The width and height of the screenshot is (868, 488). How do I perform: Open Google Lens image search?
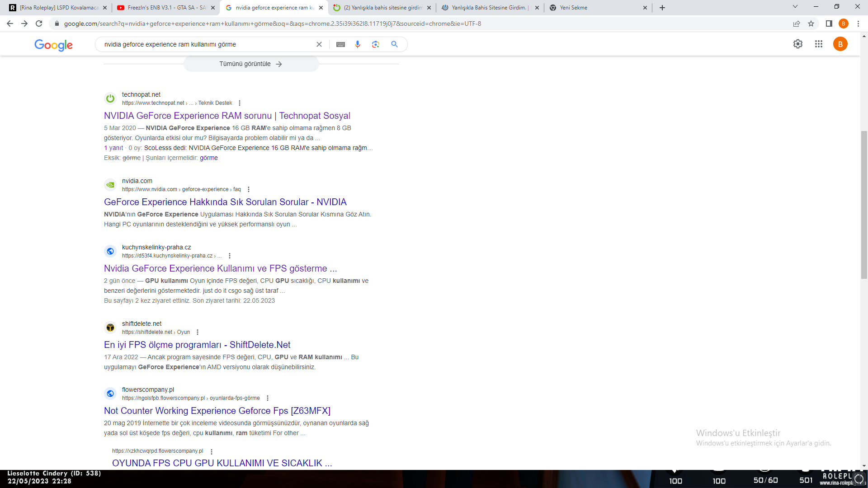(376, 44)
